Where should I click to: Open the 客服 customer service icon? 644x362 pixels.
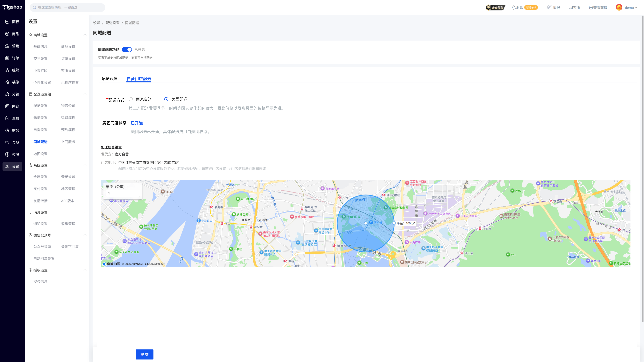[571, 7]
